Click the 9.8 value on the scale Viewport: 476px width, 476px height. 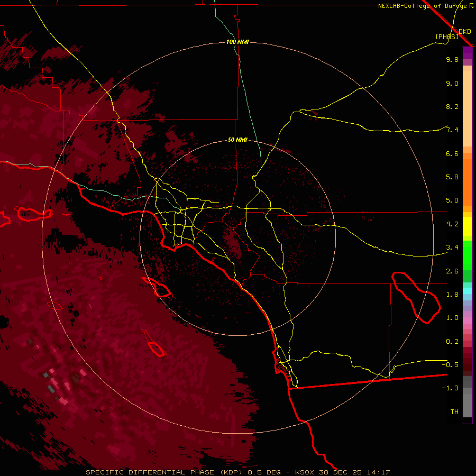452,60
